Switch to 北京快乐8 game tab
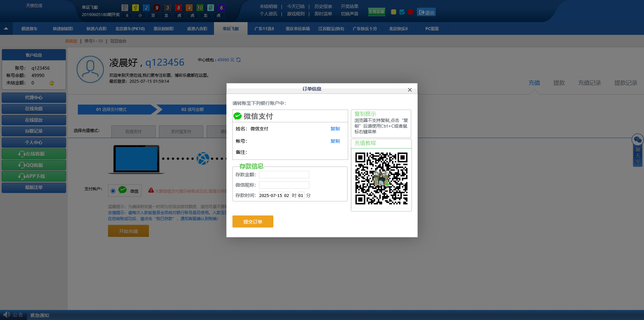644x320 pixels. 398,28
